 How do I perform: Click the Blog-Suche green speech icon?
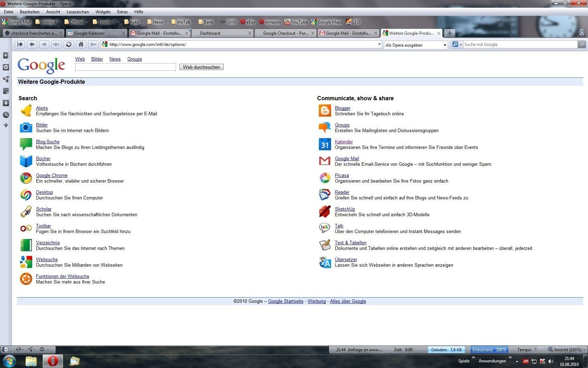coord(26,144)
